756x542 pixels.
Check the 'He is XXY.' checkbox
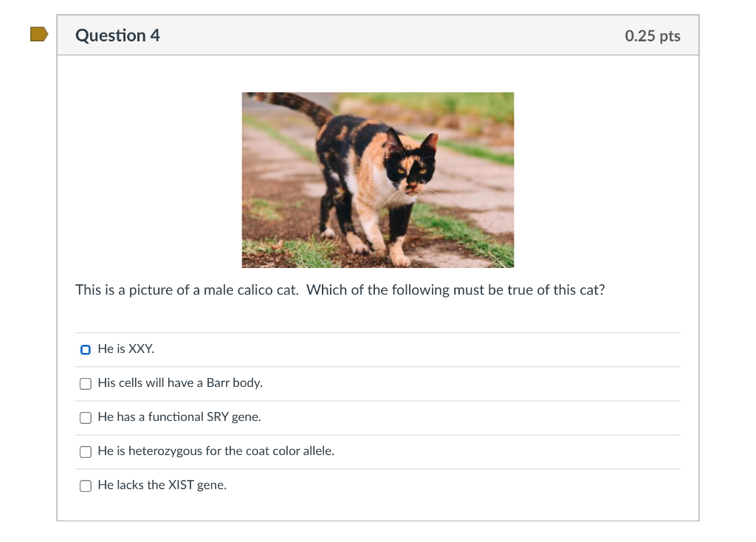(86, 349)
